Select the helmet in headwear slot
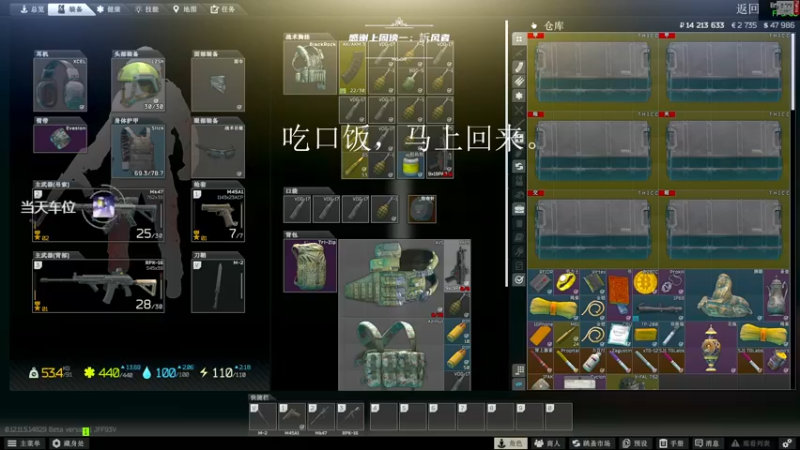Viewport: 800px width, 450px height. (x=138, y=85)
